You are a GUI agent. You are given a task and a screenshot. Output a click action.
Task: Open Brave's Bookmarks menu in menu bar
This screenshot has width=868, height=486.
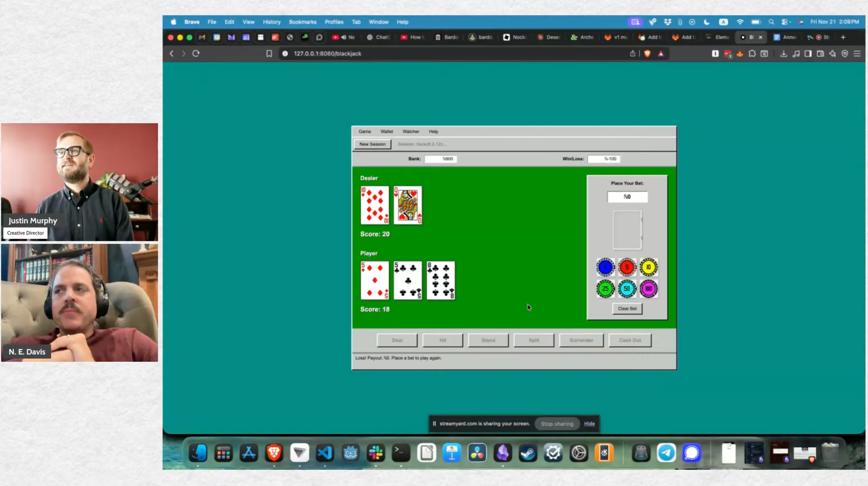(302, 22)
